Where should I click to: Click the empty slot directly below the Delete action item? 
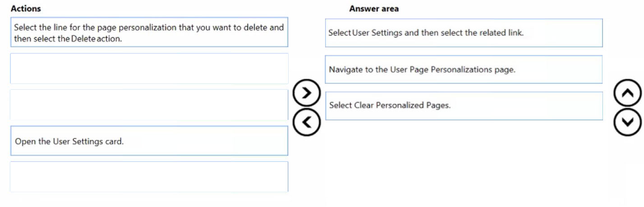coord(149,69)
